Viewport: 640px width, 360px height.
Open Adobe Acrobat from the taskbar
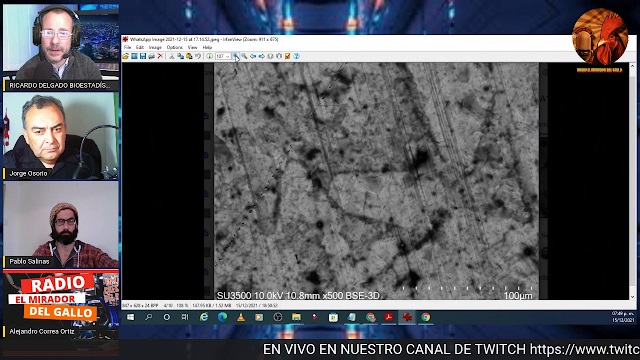coord(389,317)
